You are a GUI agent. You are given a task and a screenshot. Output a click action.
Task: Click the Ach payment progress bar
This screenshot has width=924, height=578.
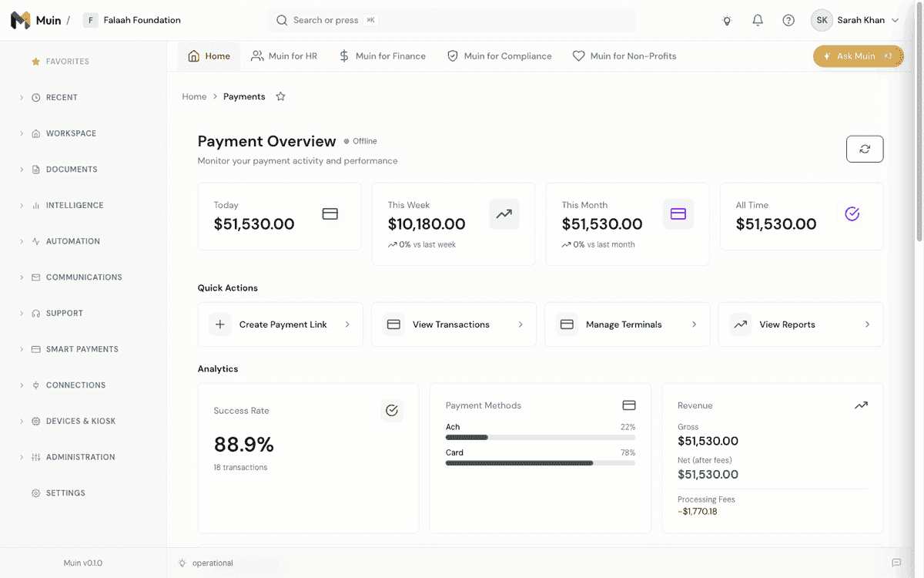coord(541,438)
